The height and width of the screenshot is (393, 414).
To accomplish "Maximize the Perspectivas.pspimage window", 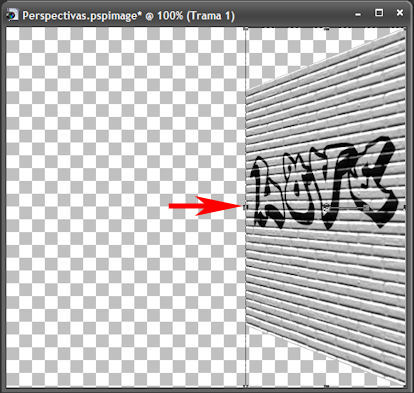I will [x=379, y=13].
